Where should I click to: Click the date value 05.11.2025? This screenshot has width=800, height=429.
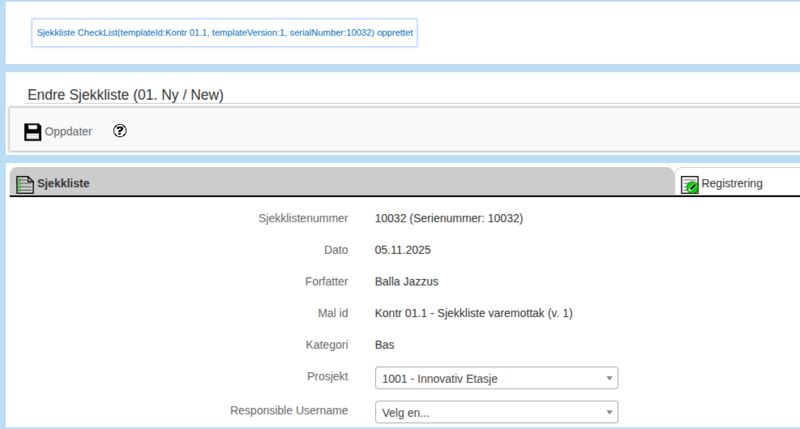[x=405, y=250]
